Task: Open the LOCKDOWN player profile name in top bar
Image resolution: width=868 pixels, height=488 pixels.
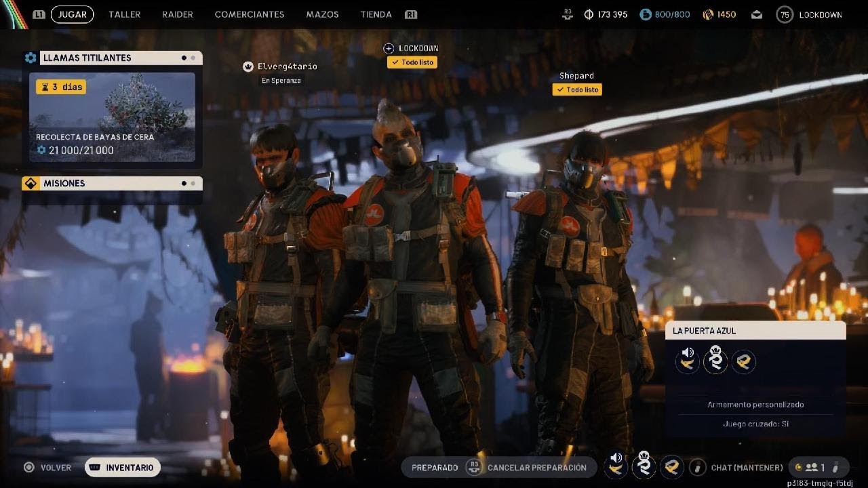Action: 821,15
